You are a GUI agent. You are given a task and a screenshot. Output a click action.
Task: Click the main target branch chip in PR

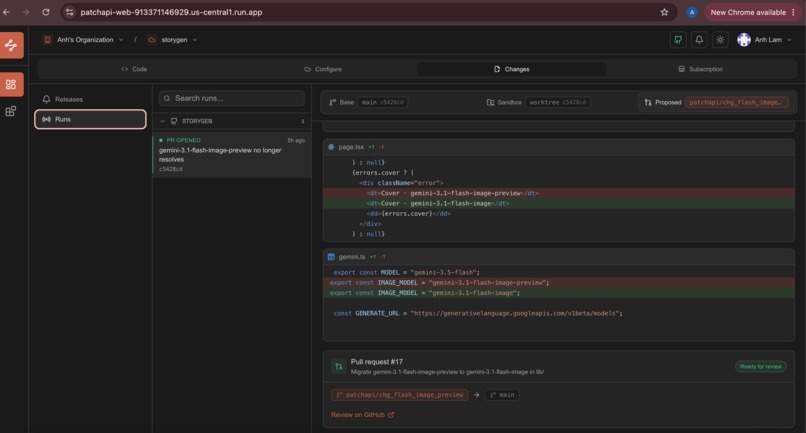click(502, 395)
